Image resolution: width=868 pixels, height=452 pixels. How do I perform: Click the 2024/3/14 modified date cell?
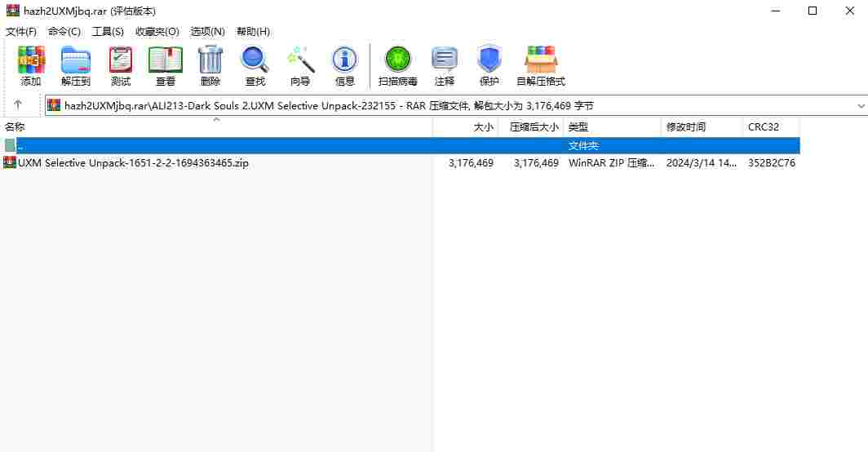[x=702, y=163]
